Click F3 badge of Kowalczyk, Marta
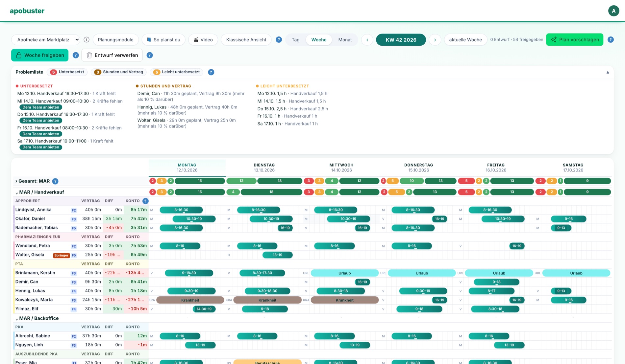The height and width of the screenshot is (364, 625). 74,300
